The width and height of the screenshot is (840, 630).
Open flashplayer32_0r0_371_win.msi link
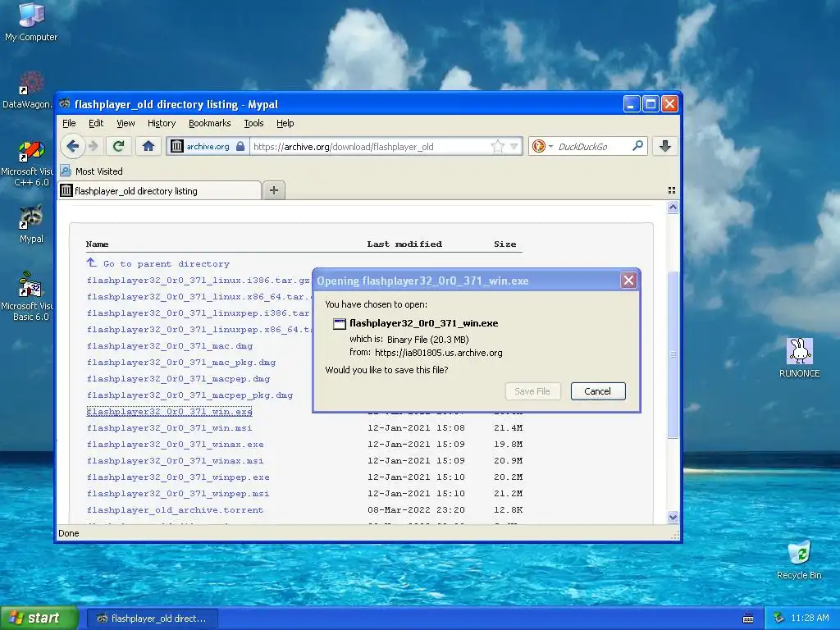[169, 428]
